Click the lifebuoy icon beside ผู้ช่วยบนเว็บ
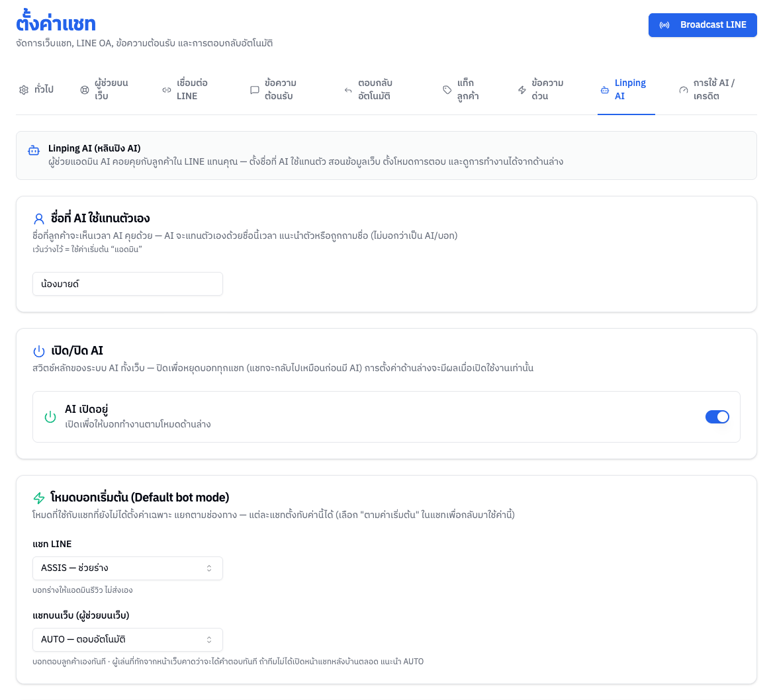 pos(85,90)
